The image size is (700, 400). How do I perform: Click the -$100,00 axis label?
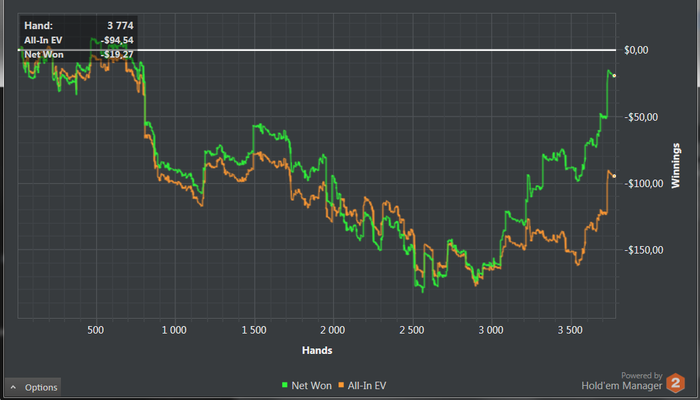click(x=644, y=183)
